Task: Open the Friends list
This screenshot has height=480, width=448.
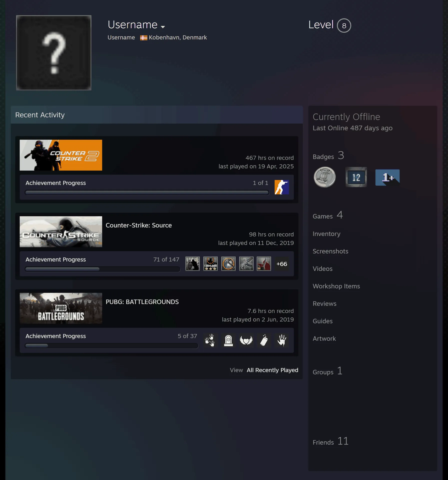Action: click(x=330, y=441)
